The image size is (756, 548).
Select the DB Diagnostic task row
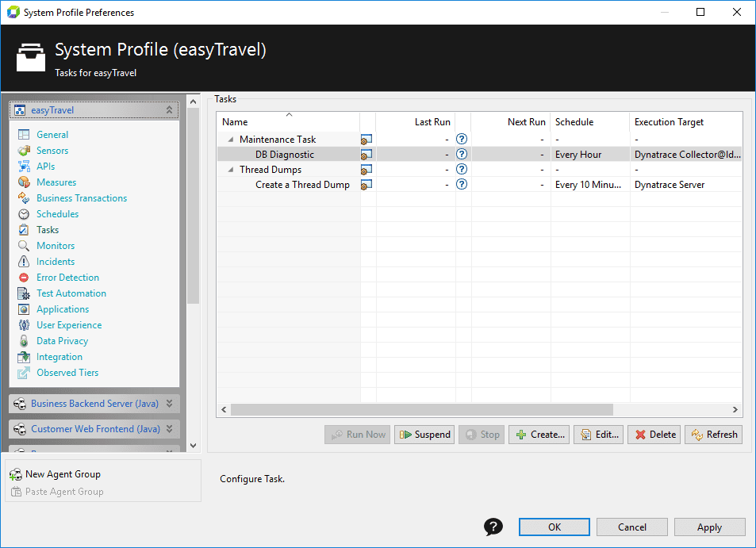pos(479,154)
